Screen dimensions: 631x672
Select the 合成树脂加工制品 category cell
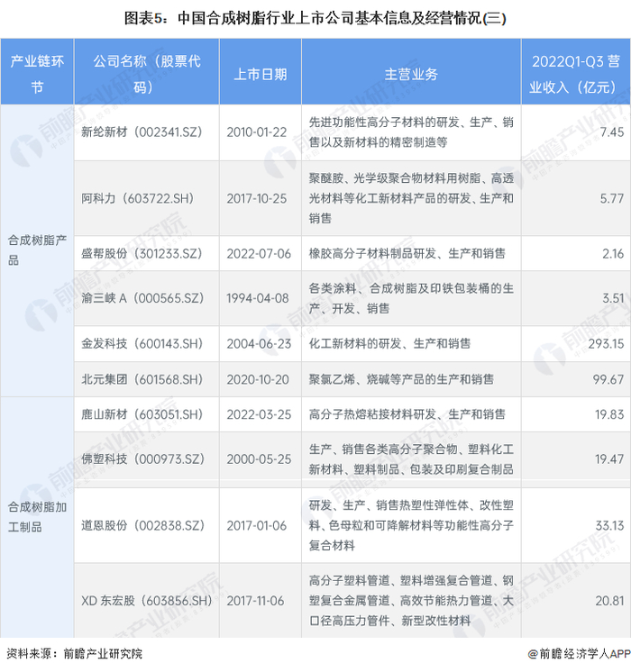[37, 517]
